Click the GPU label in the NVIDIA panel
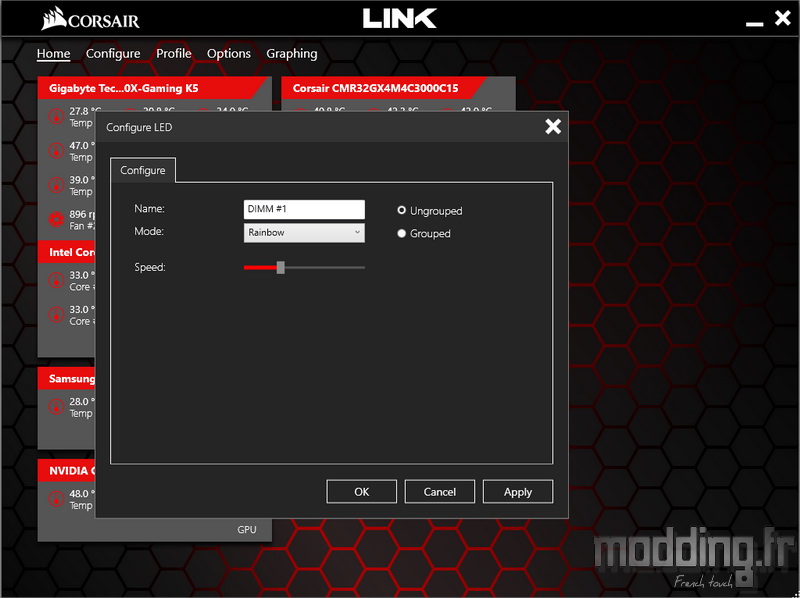The height and width of the screenshot is (598, 800). (247, 530)
